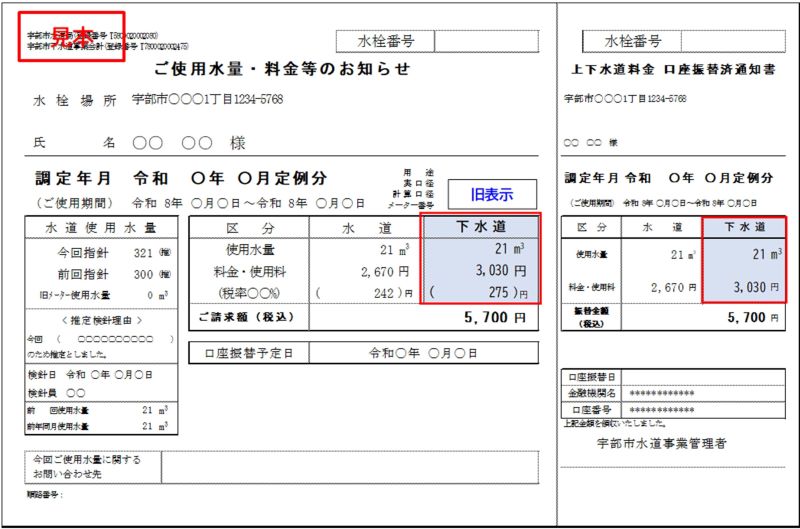
Task: Select the 検針員 line
Action: click(56, 393)
